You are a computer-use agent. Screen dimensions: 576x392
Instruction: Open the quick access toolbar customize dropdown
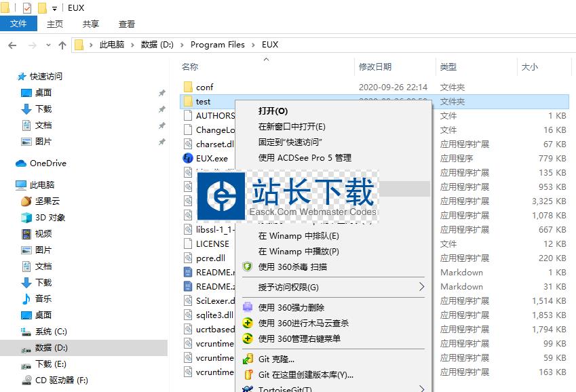(54, 8)
